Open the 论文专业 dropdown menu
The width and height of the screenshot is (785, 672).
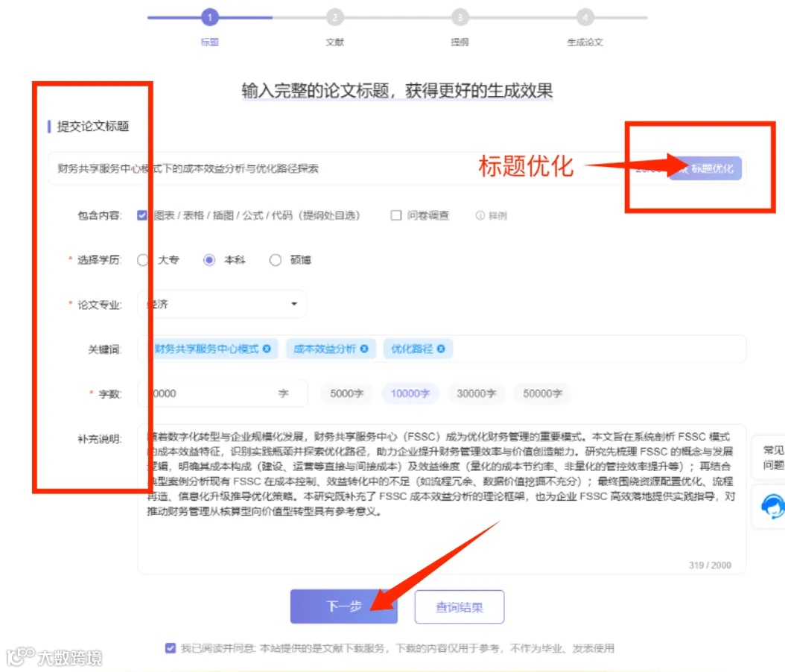coord(220,304)
